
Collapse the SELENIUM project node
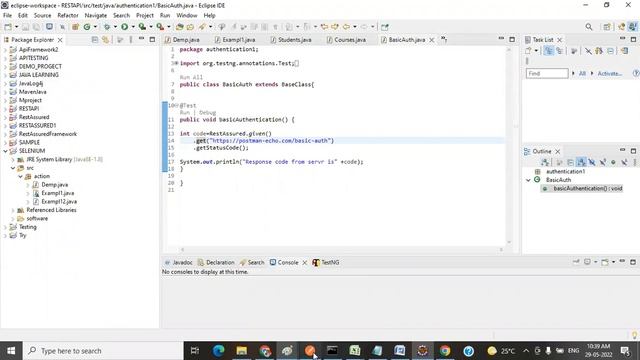[x=5, y=151]
